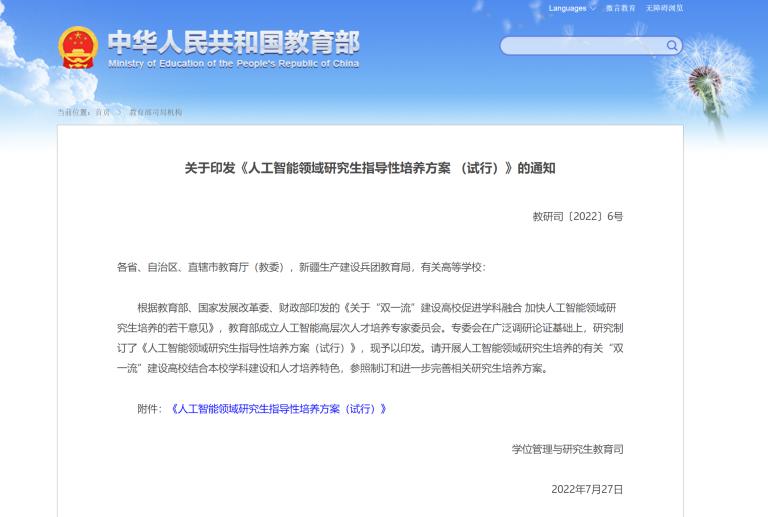The height and width of the screenshot is (517, 768).
Task: Click the Ministry of Education English subtitle
Action: [233, 64]
